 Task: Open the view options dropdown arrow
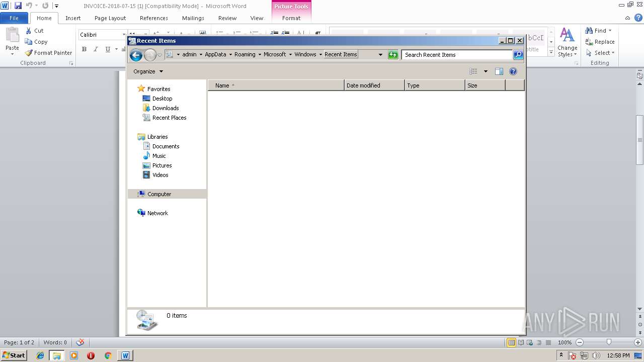[486, 71]
